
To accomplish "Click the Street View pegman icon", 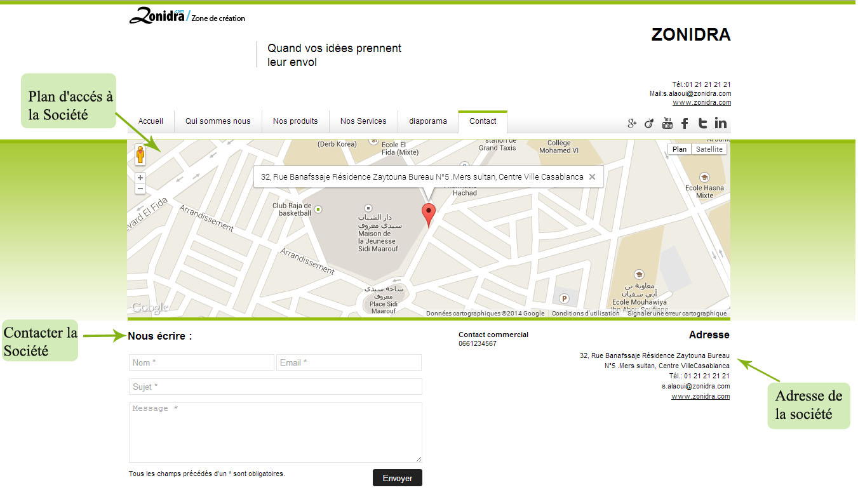I will [140, 155].
